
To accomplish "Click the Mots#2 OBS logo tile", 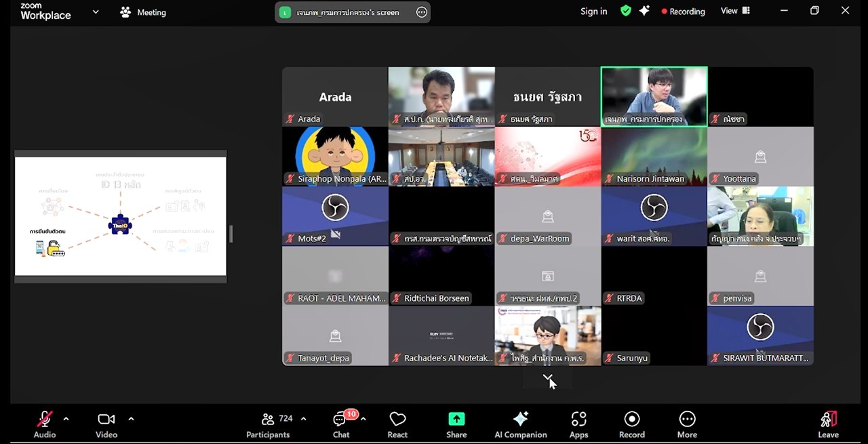I will pyautogui.click(x=335, y=216).
